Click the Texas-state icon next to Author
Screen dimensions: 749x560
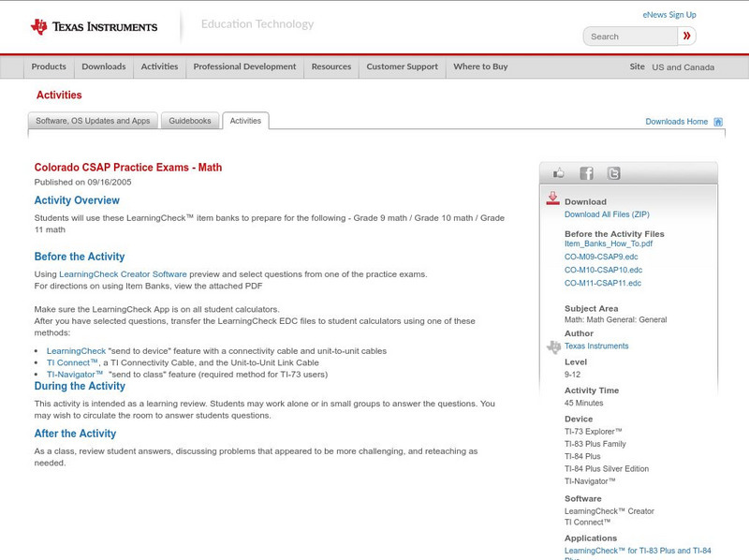[x=555, y=345]
